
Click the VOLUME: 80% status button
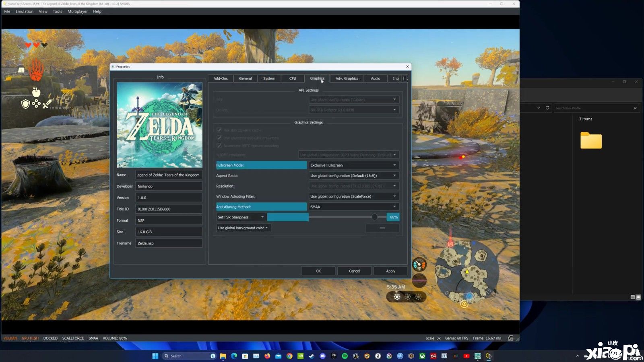[115, 338]
